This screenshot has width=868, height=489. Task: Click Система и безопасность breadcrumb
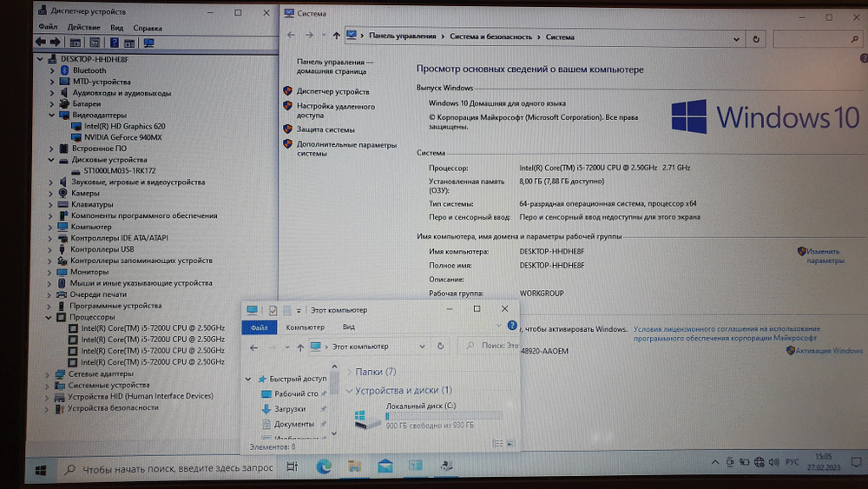(490, 36)
